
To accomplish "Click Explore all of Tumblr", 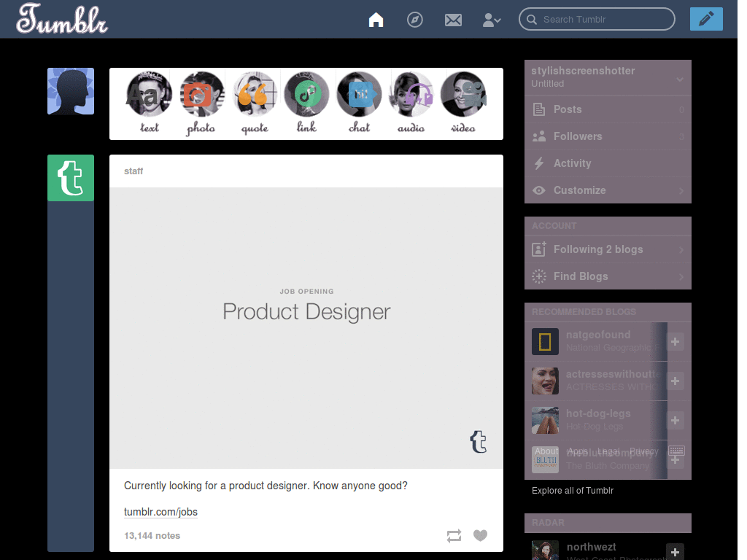I will coord(572,491).
